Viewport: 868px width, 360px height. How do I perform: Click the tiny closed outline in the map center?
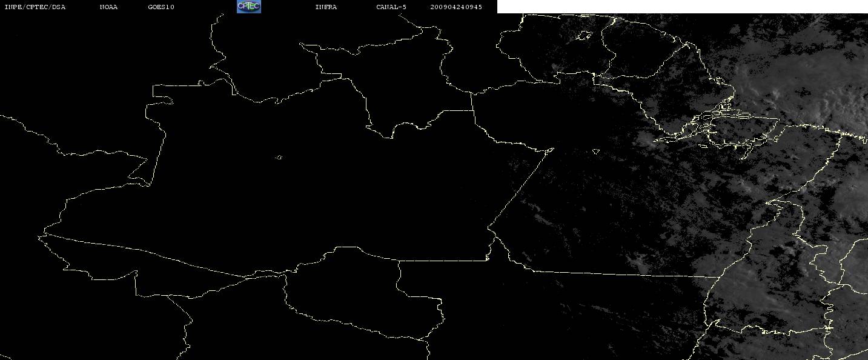pyautogui.click(x=279, y=158)
